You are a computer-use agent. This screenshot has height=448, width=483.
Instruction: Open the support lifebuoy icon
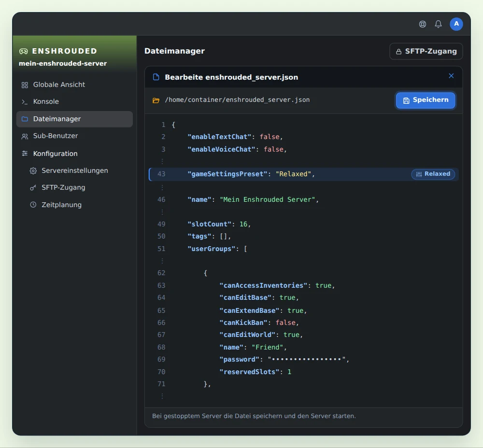(x=422, y=24)
